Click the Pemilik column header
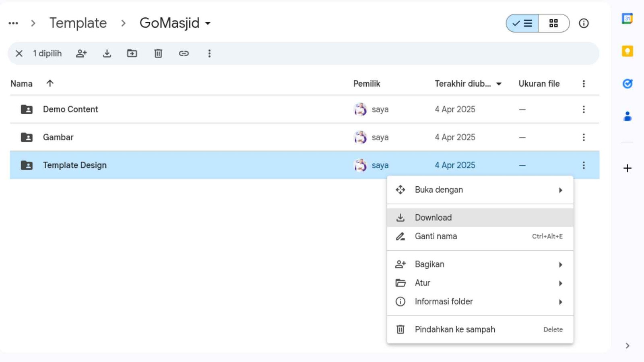 367,84
